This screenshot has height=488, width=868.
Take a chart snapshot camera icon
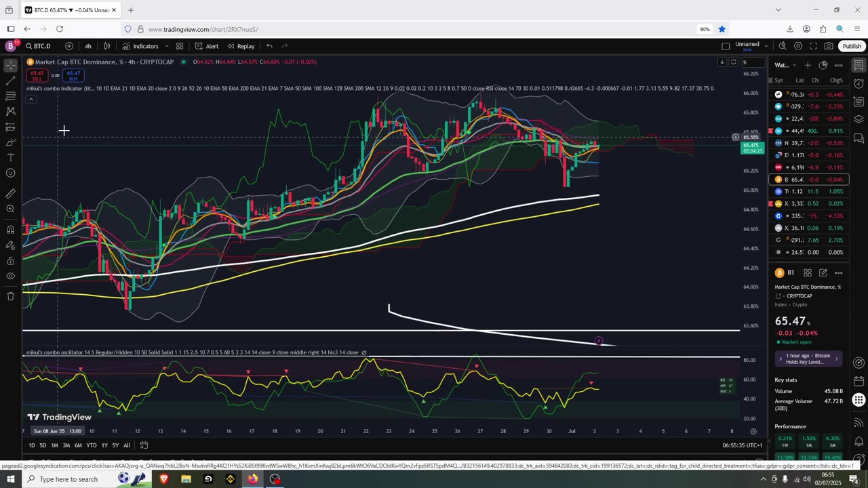[829, 46]
